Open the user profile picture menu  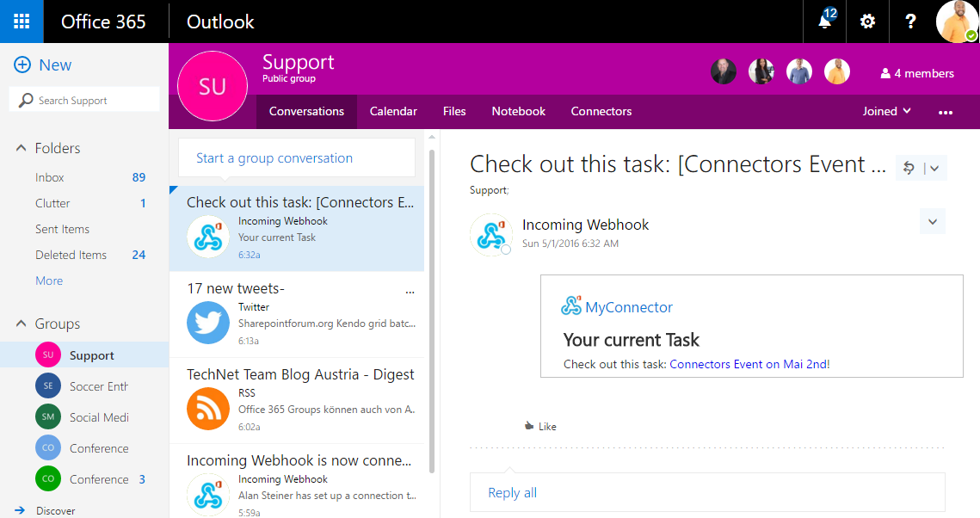point(956,22)
